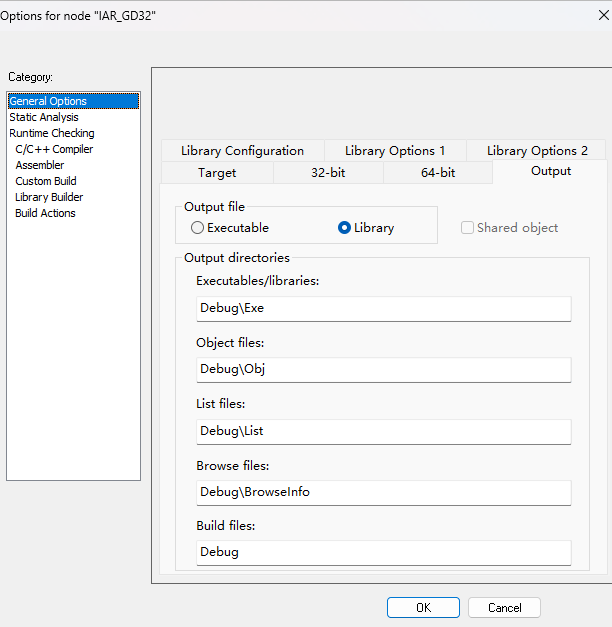Open the 64-bit tab
Image resolution: width=612 pixels, height=627 pixels.
[x=438, y=173]
